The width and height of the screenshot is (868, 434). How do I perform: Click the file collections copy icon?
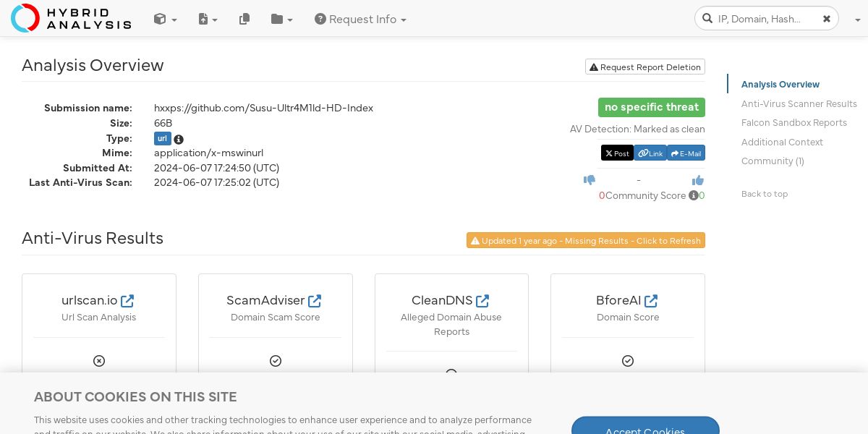pos(244,20)
